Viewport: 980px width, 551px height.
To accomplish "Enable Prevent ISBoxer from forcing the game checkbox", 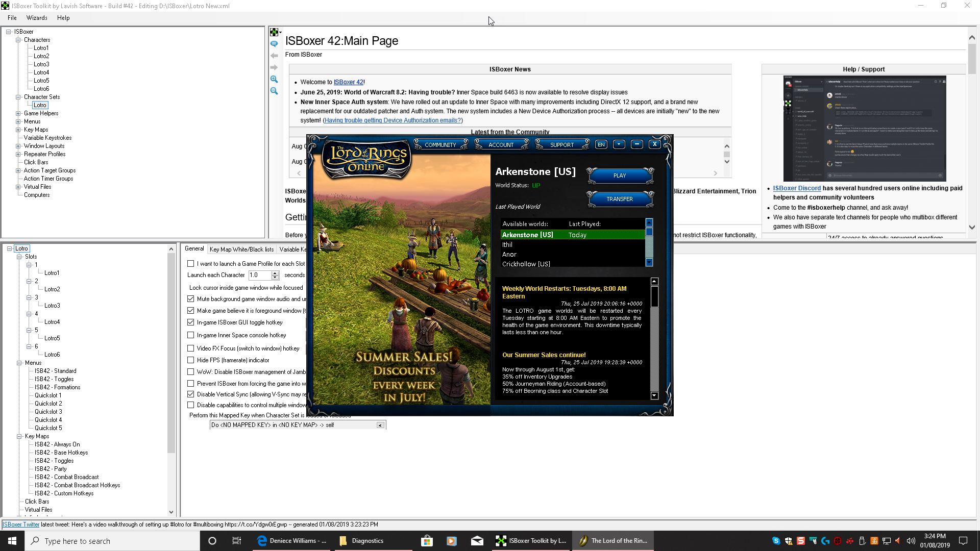I will [x=190, y=384].
